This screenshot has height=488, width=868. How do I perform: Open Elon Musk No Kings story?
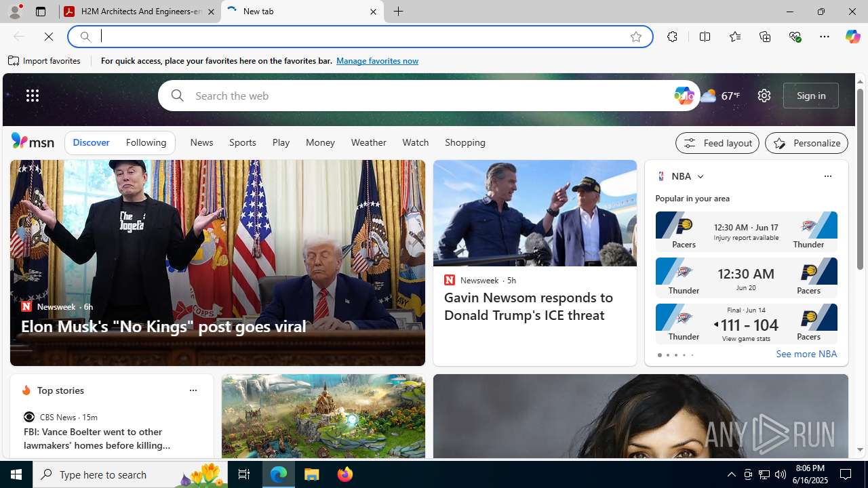point(163,326)
